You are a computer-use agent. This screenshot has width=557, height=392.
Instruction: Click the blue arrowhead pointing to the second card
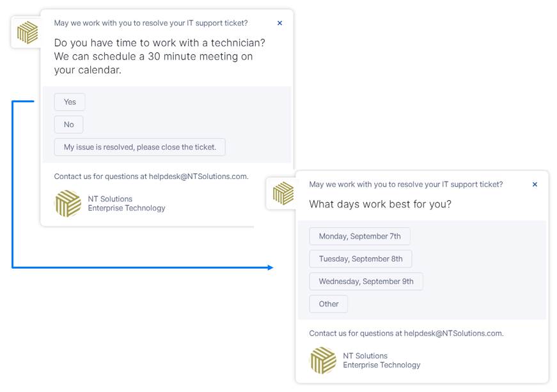[x=271, y=267]
